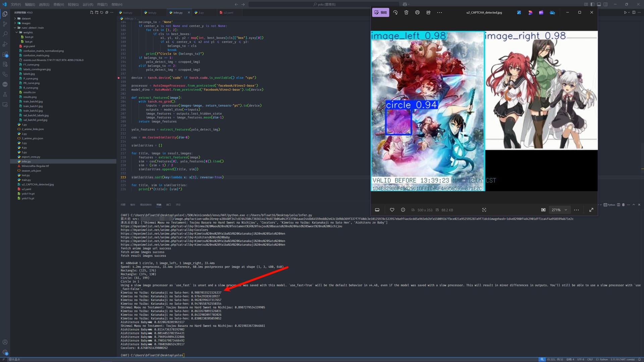Click the Python language mode in status bar
Viewport: 644px width, 362px height.
[x=604, y=359]
